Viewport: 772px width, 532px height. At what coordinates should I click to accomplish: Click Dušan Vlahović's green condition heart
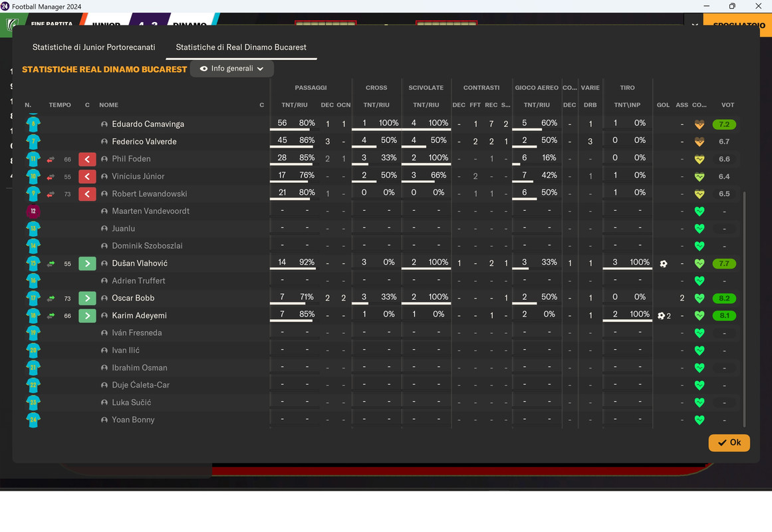(699, 263)
